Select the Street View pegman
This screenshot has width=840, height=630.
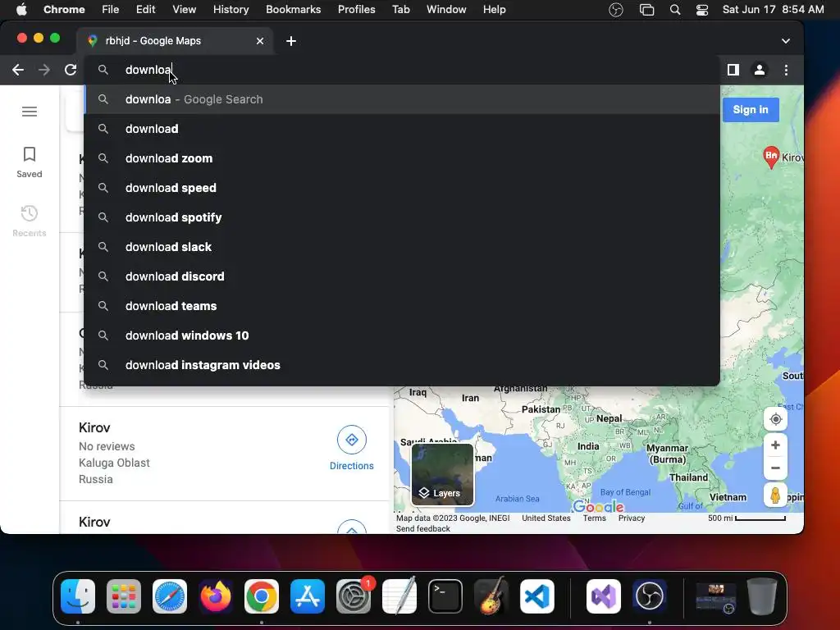click(x=775, y=495)
